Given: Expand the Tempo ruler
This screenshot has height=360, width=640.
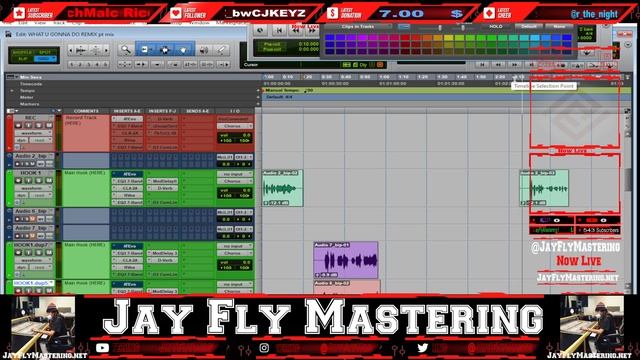Looking at the screenshot, I should [12, 91].
